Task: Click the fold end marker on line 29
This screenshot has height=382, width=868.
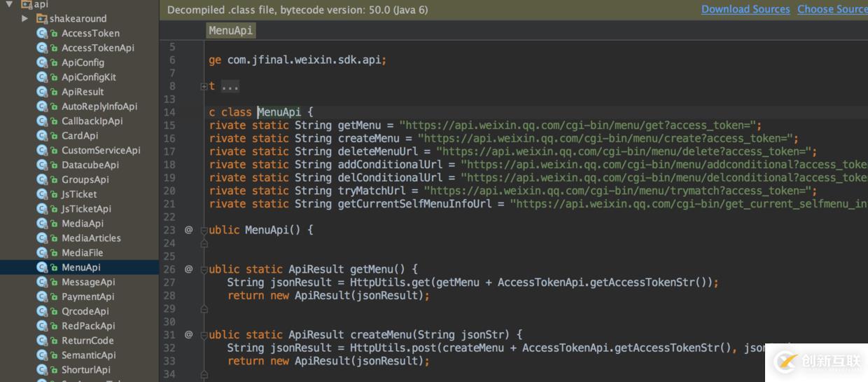Action: [204, 308]
